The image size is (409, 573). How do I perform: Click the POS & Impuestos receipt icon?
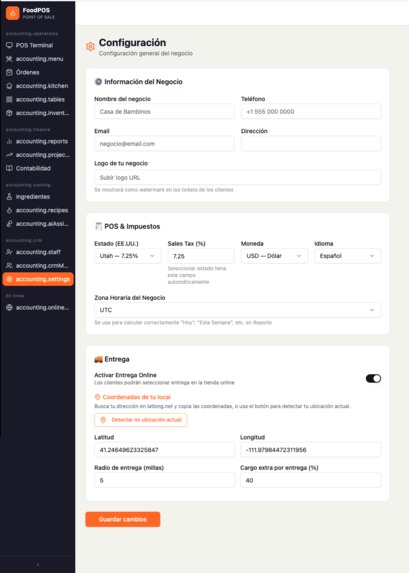point(98,226)
